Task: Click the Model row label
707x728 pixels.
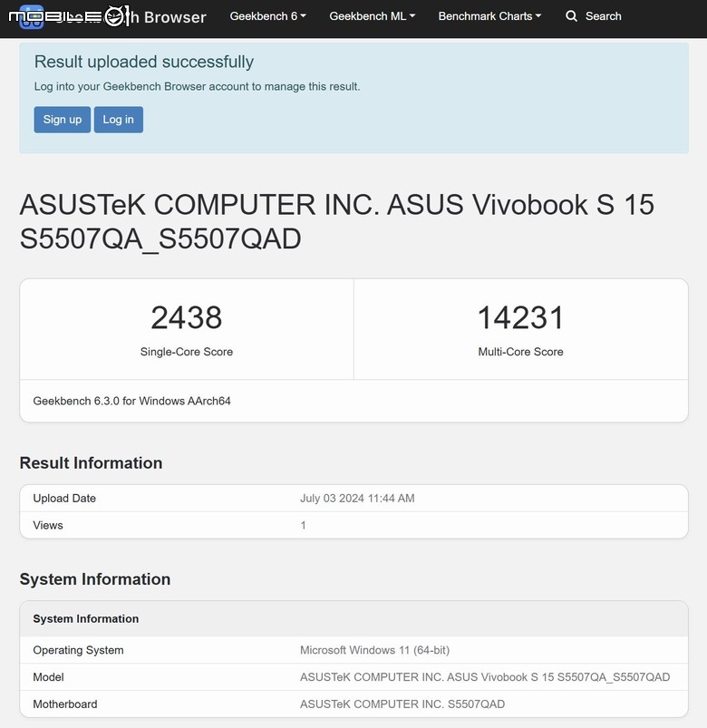Action: (x=48, y=677)
